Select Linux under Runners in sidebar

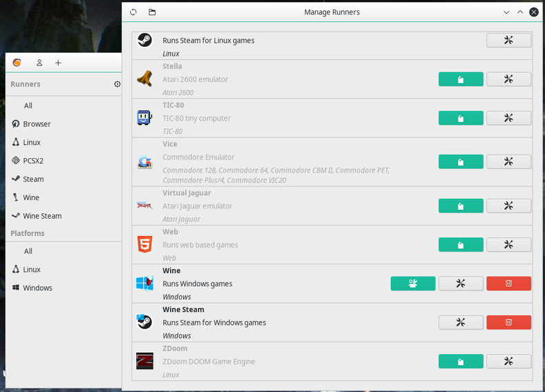click(x=63, y=142)
